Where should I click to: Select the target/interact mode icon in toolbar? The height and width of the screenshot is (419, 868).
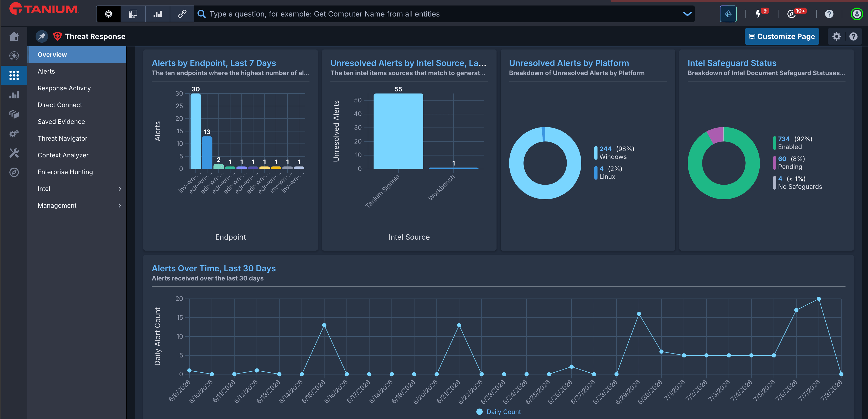(109, 14)
